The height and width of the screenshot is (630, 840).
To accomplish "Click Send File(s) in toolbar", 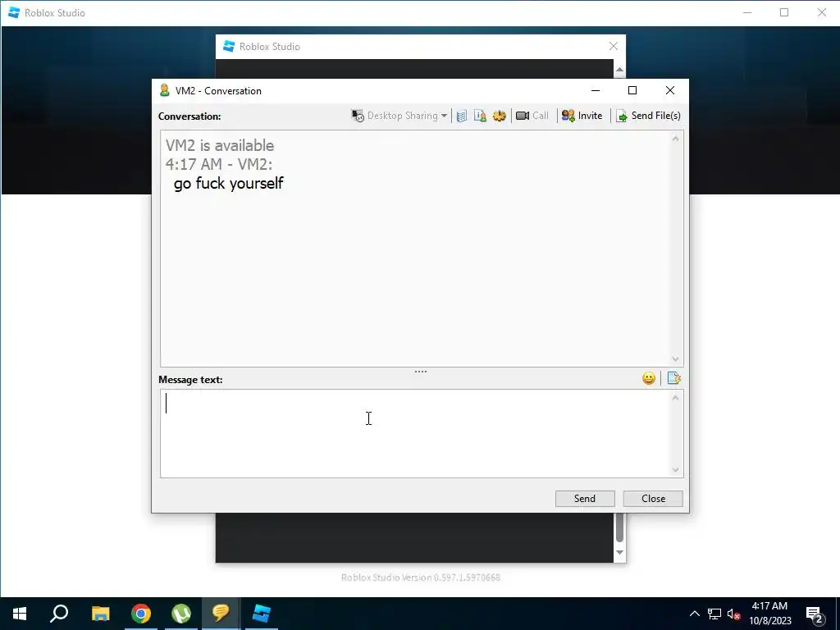I will click(648, 116).
